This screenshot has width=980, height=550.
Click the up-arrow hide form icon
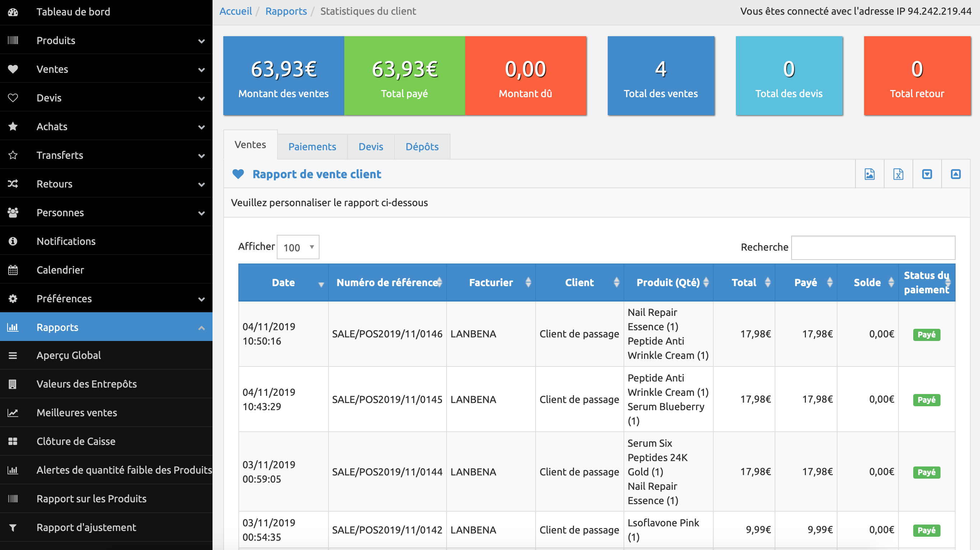(x=956, y=174)
